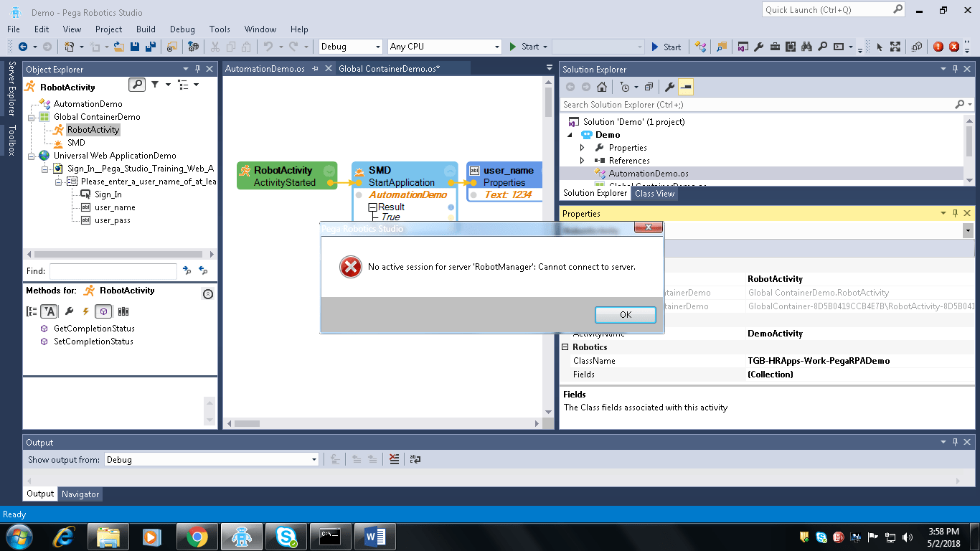Switch to the Navigator tab
980x551 pixels.
coord(80,494)
